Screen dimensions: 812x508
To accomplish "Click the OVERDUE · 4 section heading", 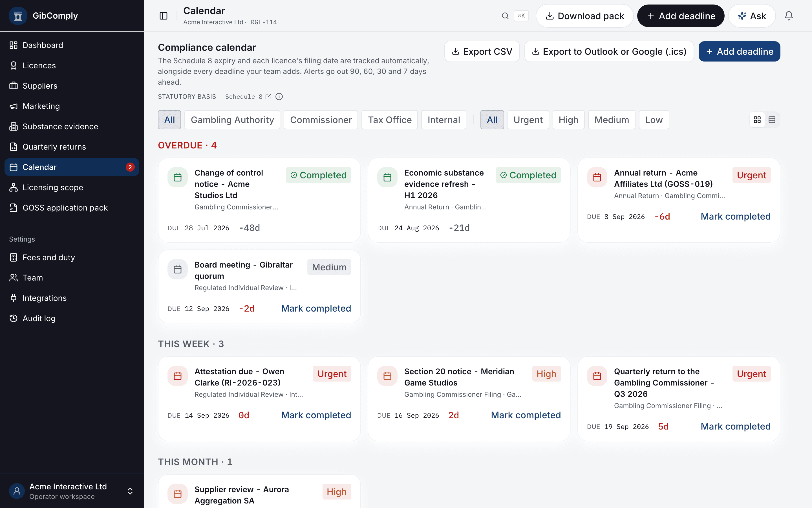I will 187,145.
